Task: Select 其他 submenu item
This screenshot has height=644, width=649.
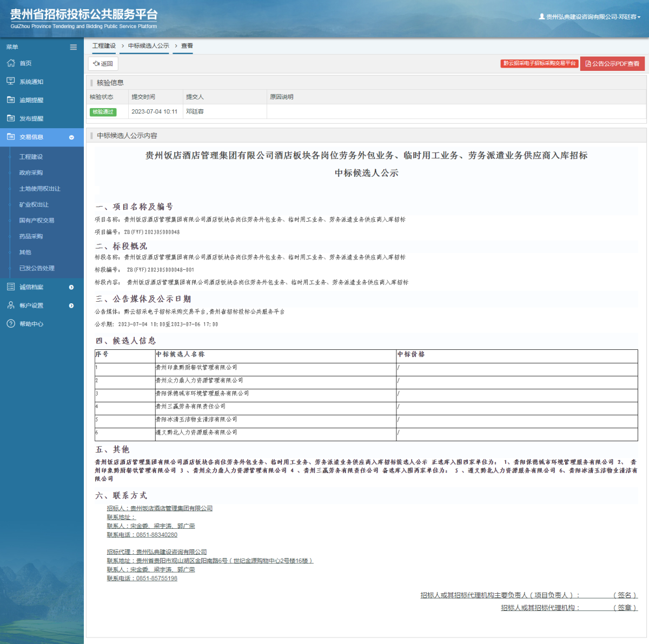Action: [x=25, y=252]
